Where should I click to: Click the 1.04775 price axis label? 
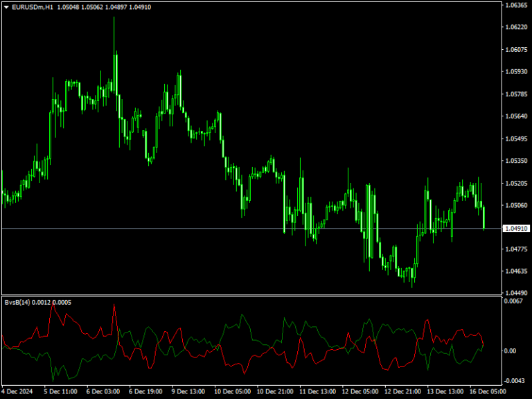tap(516, 249)
